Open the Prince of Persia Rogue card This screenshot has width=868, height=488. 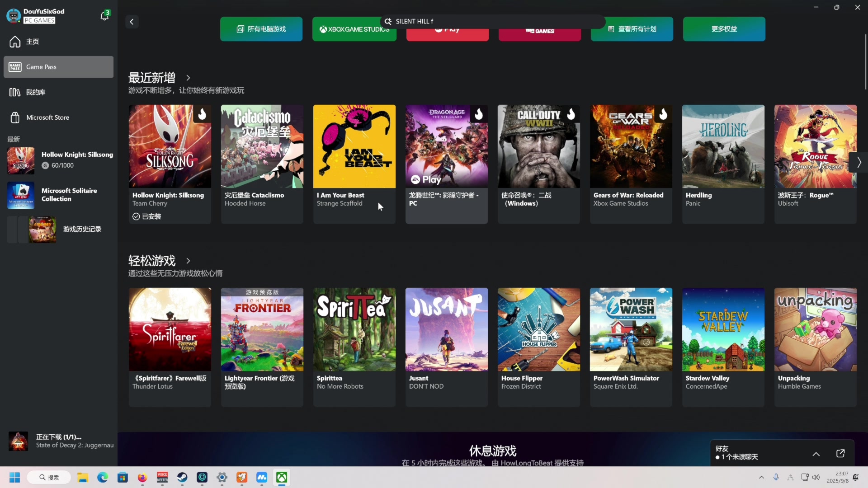point(816,164)
